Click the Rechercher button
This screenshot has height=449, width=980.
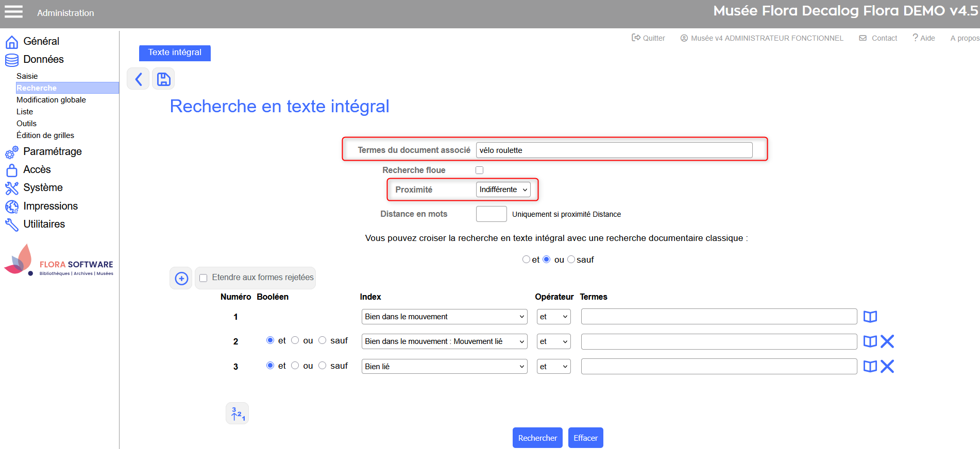(x=537, y=438)
